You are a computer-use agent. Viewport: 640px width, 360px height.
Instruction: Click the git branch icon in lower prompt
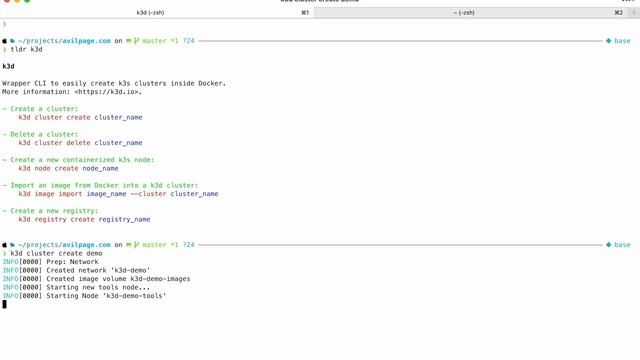click(x=136, y=245)
